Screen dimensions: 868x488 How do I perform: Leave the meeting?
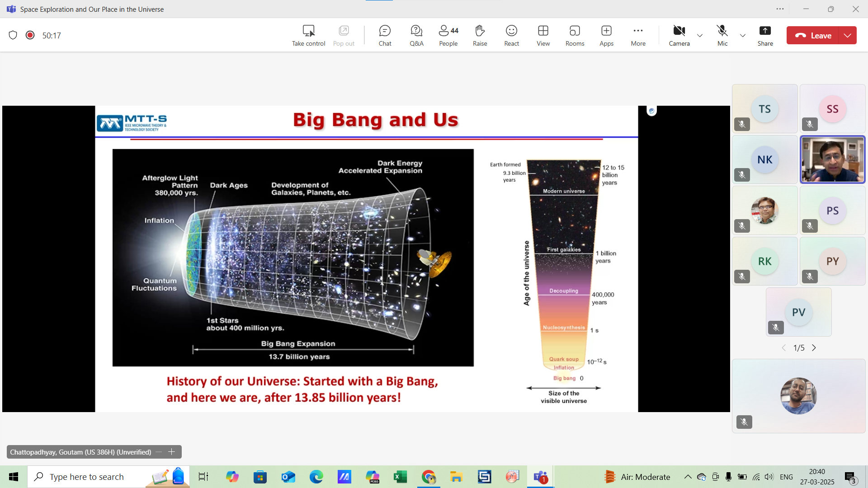pos(813,35)
